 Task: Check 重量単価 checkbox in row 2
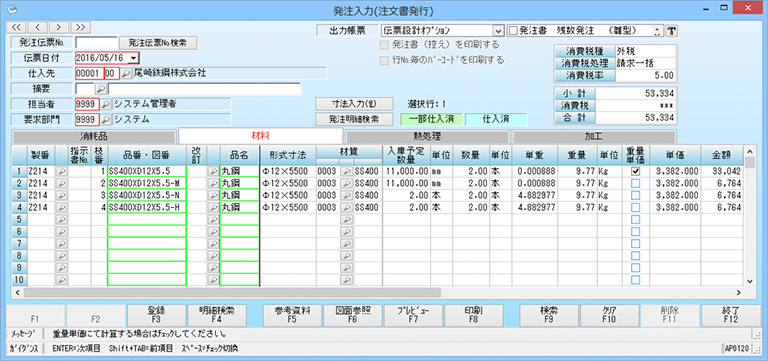tap(635, 183)
